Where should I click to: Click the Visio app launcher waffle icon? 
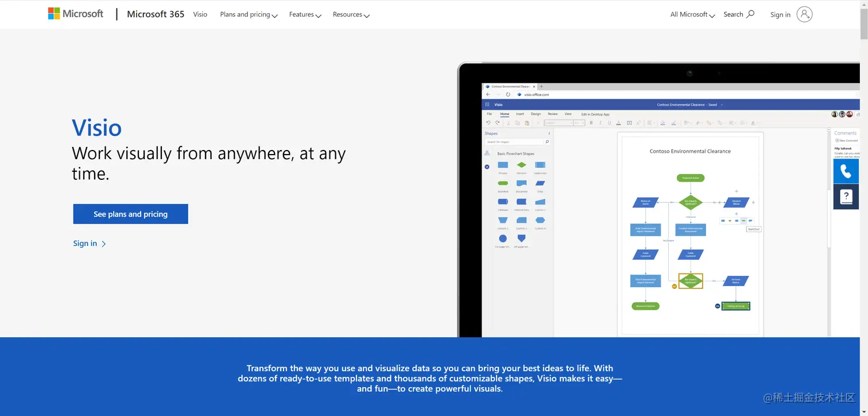[487, 105]
